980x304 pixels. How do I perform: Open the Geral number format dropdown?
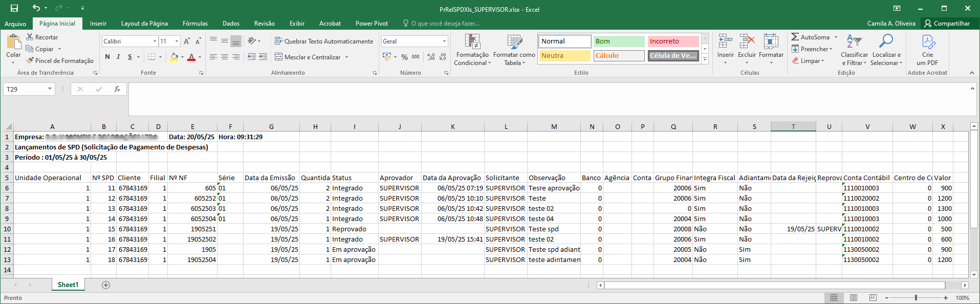click(x=444, y=41)
